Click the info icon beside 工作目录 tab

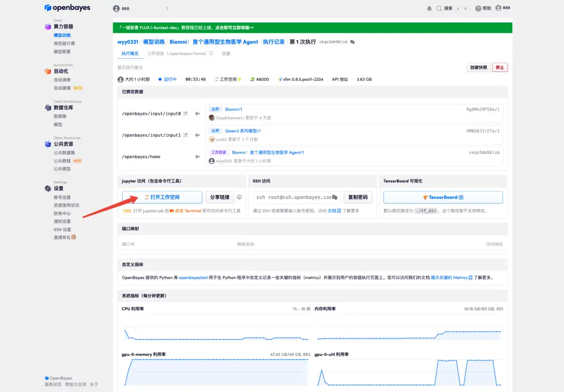211,53
